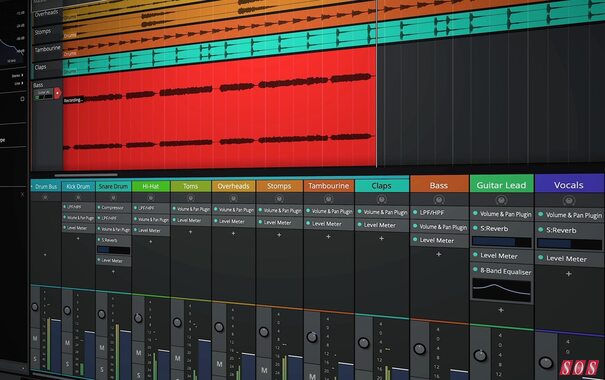
Task: Select the Hi-Hat channel header
Action: [150, 186]
